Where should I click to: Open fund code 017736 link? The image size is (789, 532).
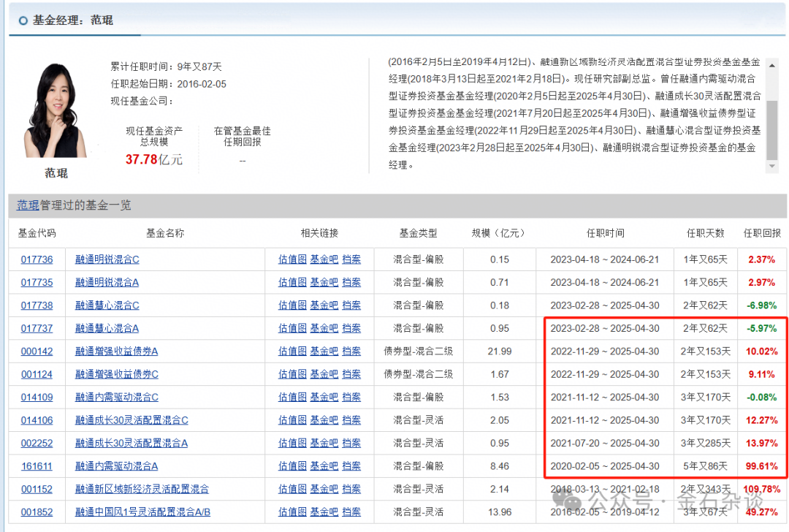(37, 259)
